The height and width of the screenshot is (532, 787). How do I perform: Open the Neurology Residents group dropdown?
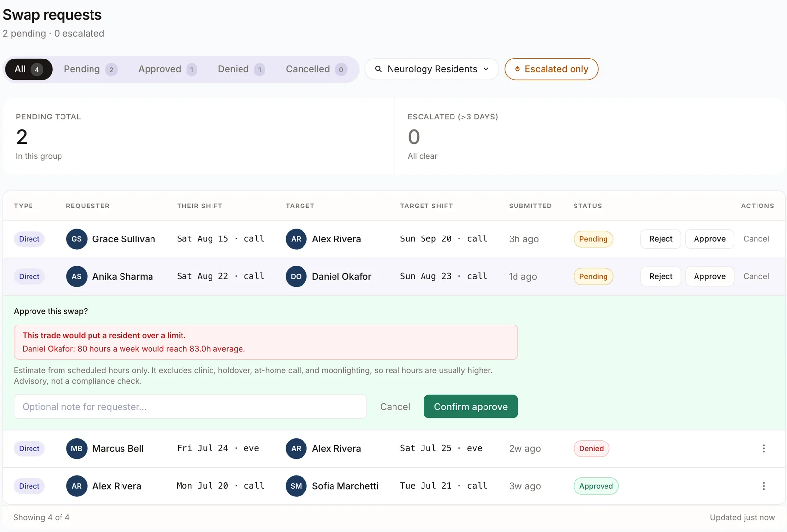[432, 69]
